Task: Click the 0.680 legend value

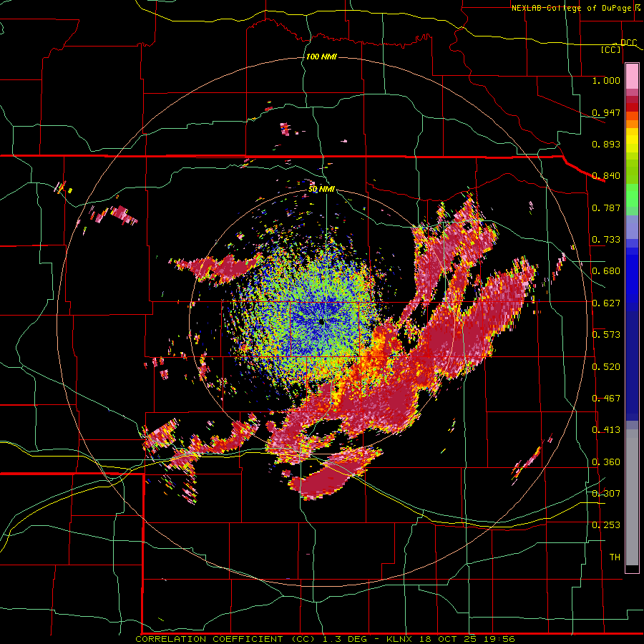Action: coord(606,271)
